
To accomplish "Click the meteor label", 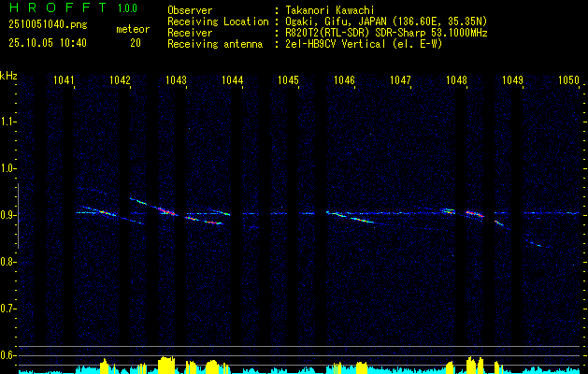I will click(133, 29).
